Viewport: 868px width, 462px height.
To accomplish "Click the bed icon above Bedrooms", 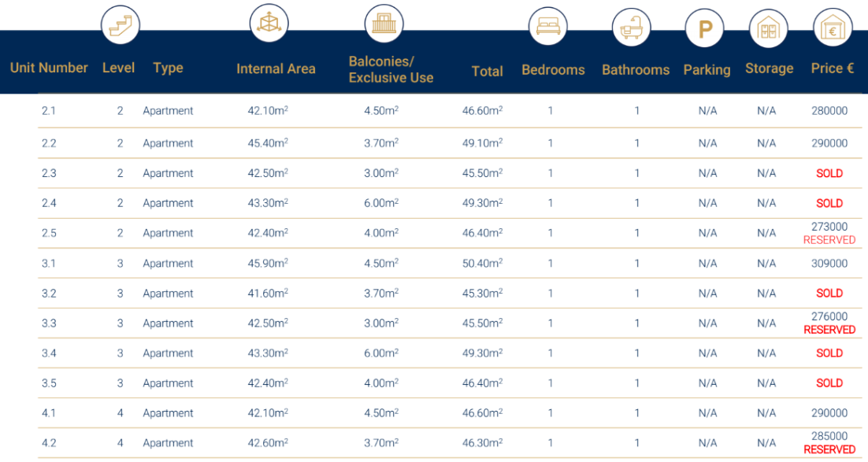I will 547,27.
